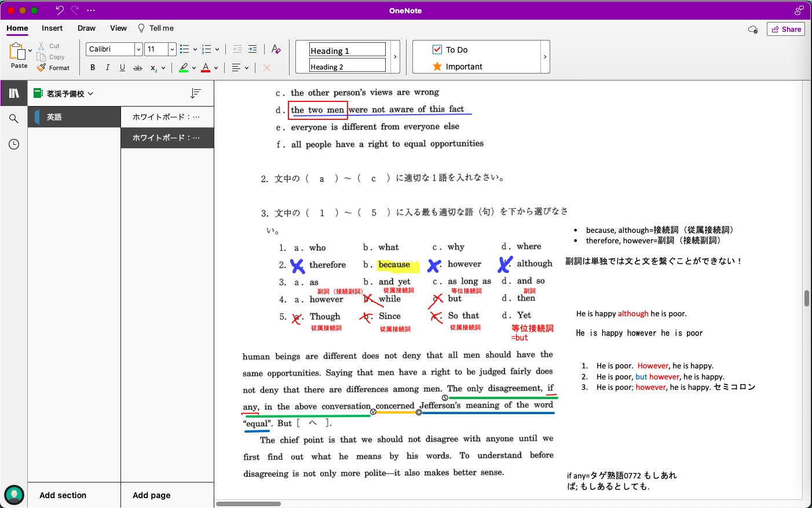Apply bold formatting

tap(93, 68)
